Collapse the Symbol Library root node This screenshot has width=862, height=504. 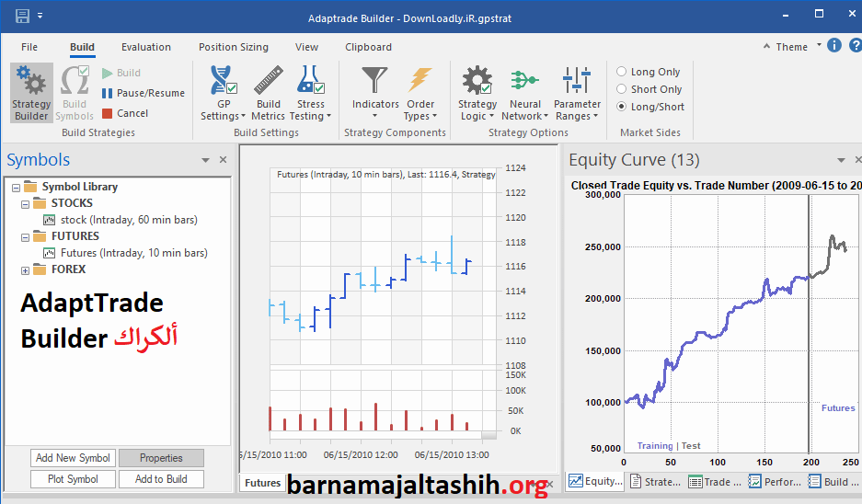[16, 188]
